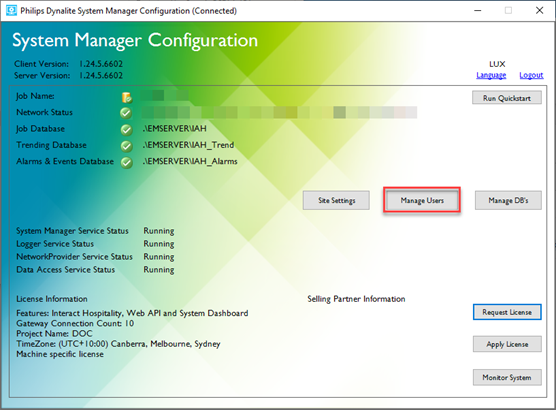Open Monitor System

tap(507, 377)
